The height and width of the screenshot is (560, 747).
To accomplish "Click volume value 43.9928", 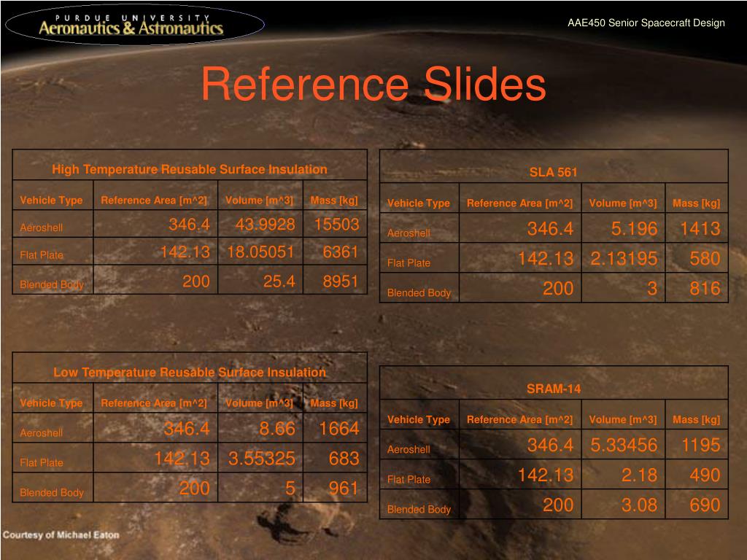I will pyautogui.click(x=266, y=225).
